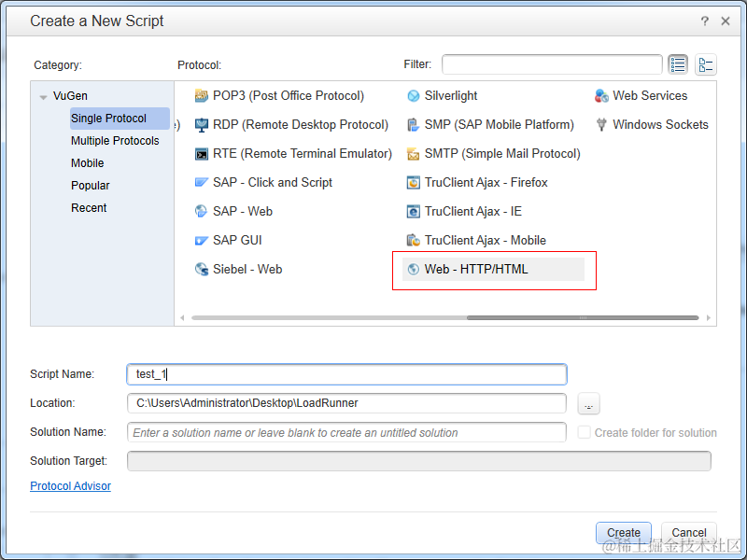Select 'Web - HTTP/HTML' protocol text
Viewport: 747px width, 560px height.
pyautogui.click(x=476, y=270)
